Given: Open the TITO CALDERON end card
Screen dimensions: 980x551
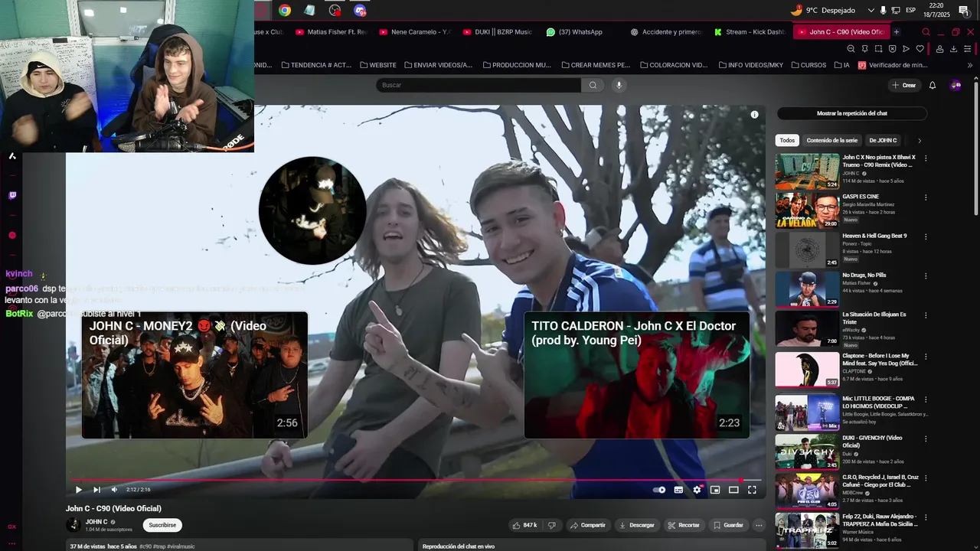Looking at the screenshot, I should [637, 375].
